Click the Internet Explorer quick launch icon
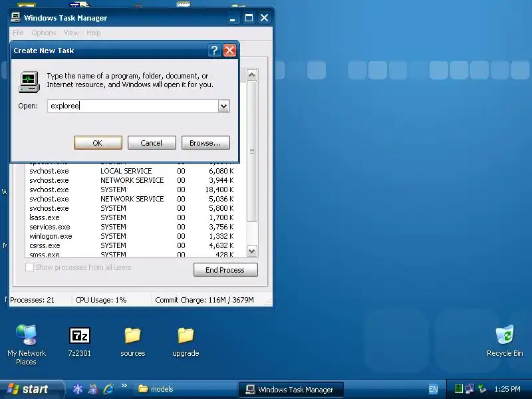The image size is (532, 399). coord(108,389)
